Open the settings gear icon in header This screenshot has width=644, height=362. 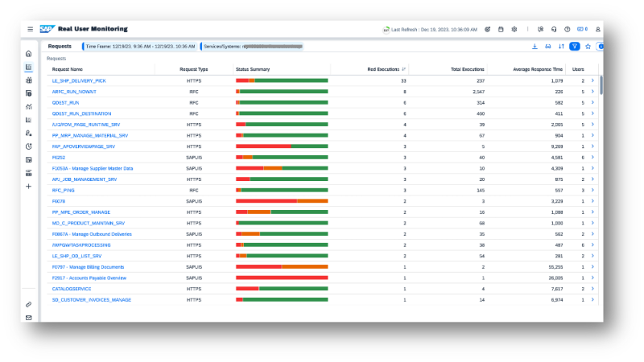click(x=514, y=29)
